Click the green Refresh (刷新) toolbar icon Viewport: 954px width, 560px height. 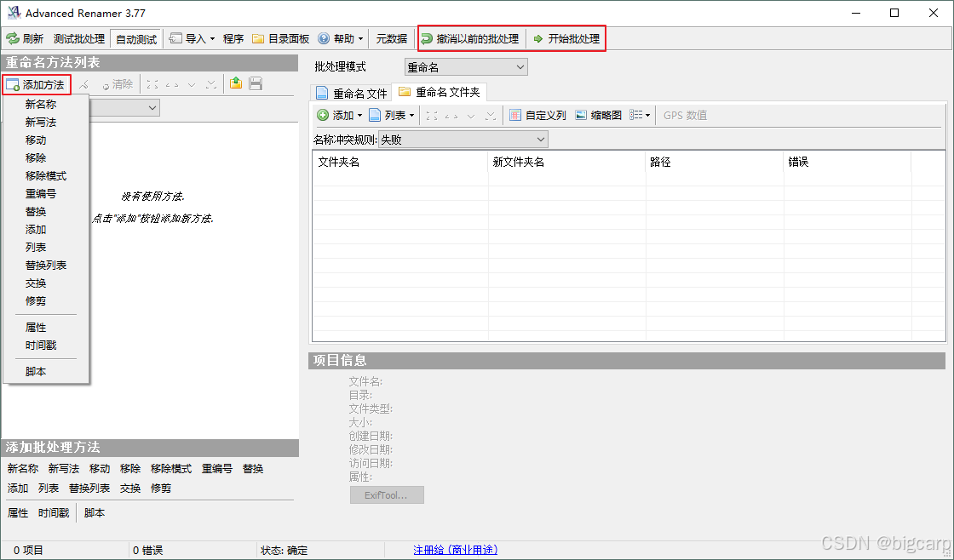(x=13, y=39)
